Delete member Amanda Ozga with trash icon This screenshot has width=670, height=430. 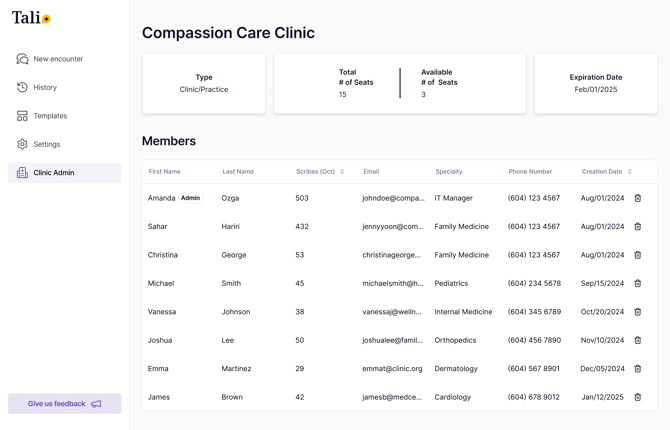(638, 198)
